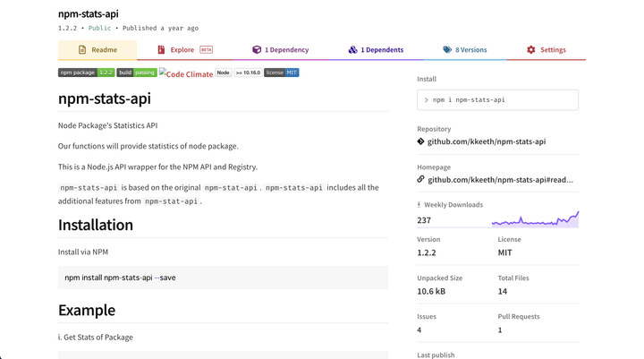Screen dimensions: 644x359
Task: Click the purple Dependency cube icon
Action: coord(257,50)
